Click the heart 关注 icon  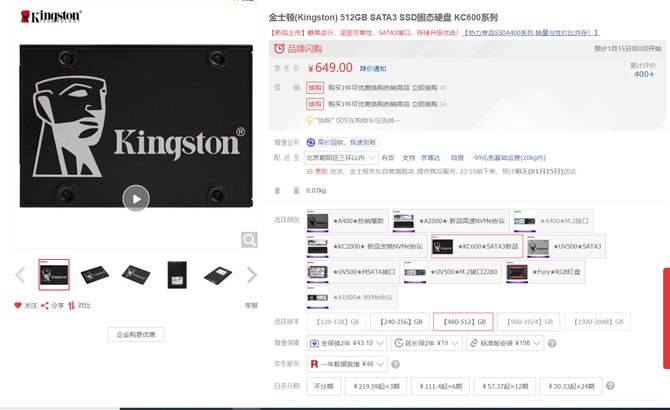pyautogui.click(x=18, y=305)
